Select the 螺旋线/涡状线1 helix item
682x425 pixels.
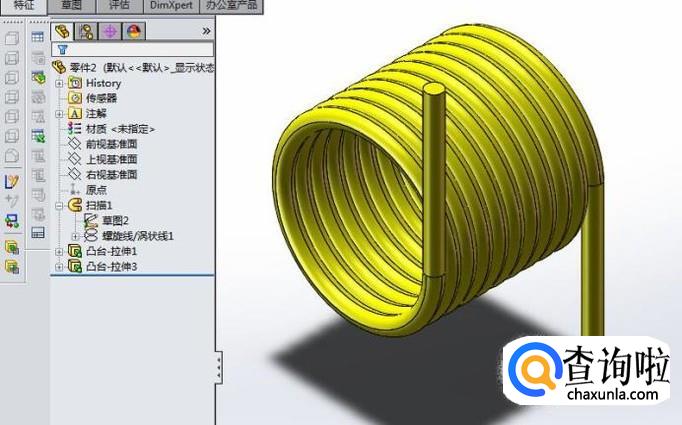pyautogui.click(x=129, y=236)
